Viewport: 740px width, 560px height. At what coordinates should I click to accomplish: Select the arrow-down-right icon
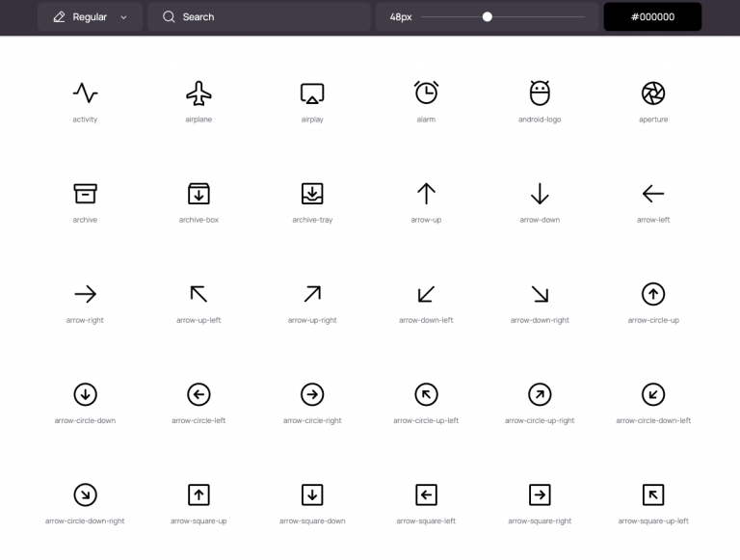click(540, 294)
